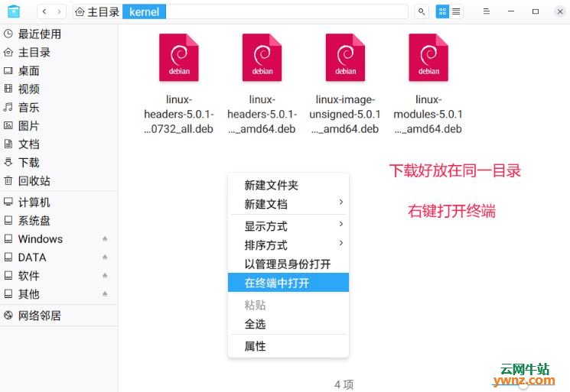Expand the 显示方式 submenu arrow

coord(341,224)
